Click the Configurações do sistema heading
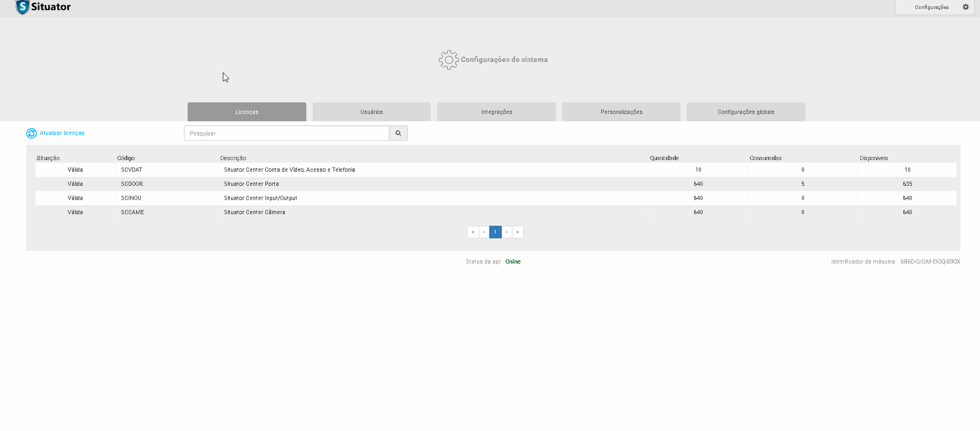 click(x=504, y=60)
